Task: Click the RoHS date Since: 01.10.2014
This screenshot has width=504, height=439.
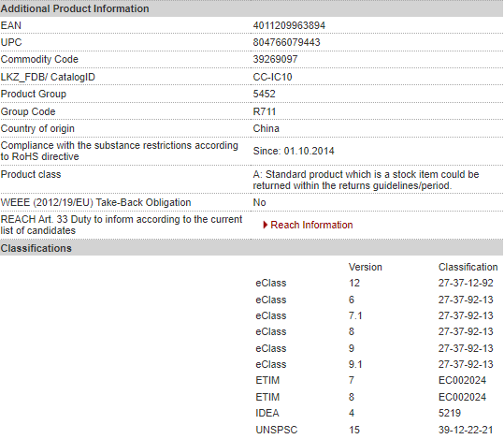Action: (294, 151)
